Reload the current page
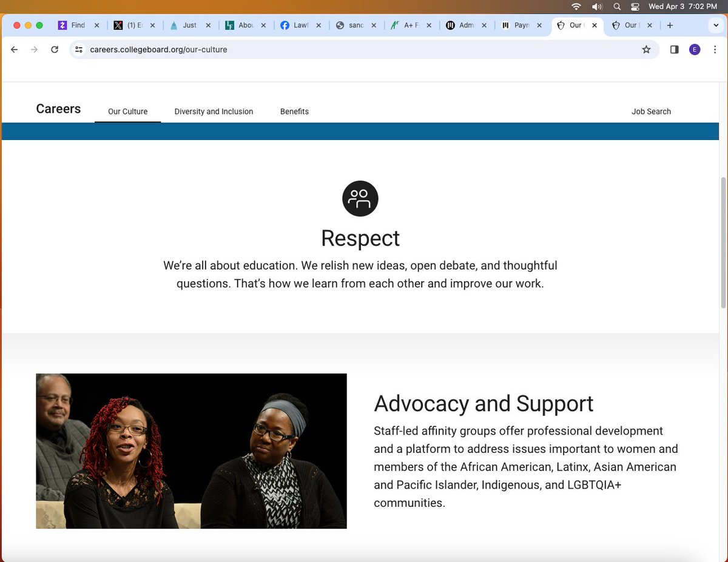This screenshot has width=728, height=562. (x=55, y=50)
